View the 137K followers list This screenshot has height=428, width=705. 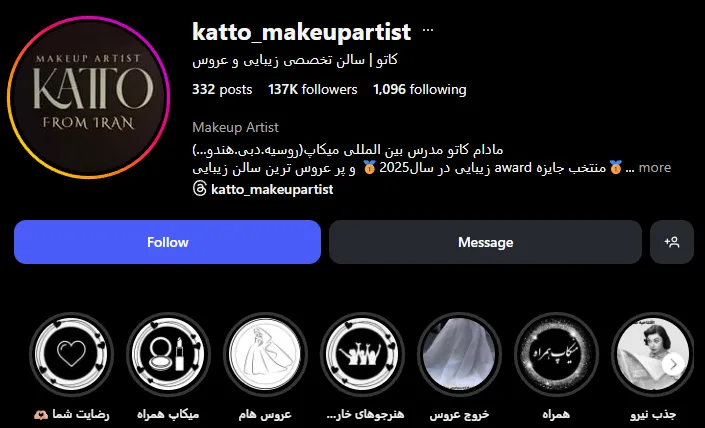(312, 89)
